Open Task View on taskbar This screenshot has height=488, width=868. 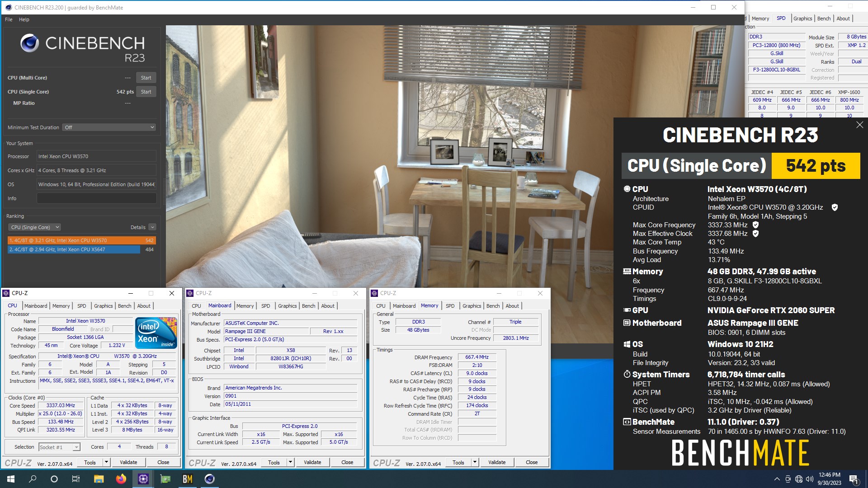click(x=76, y=479)
